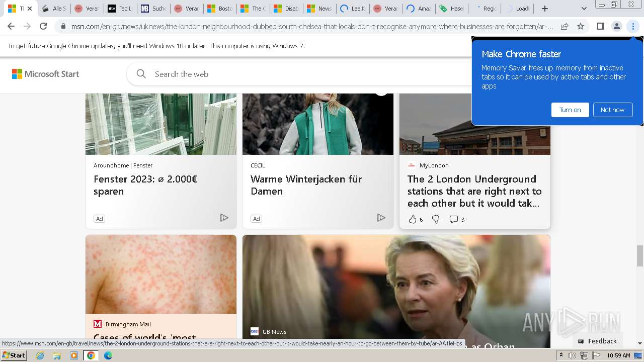Click the scrollbar down arrow
The width and height of the screenshot is (644, 362).
(x=640, y=344)
